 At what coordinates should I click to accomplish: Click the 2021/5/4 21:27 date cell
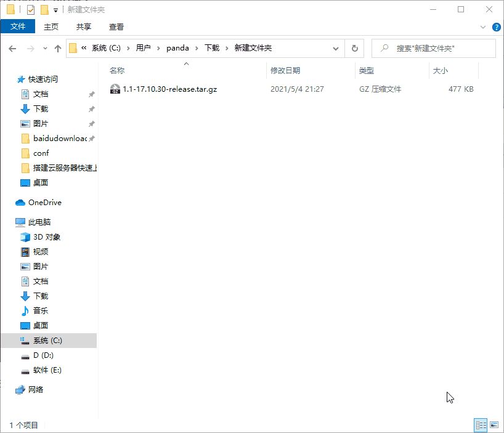click(x=297, y=89)
